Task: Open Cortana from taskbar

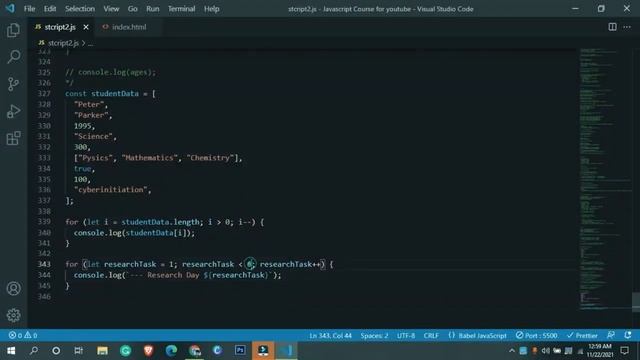Action: click(56, 351)
